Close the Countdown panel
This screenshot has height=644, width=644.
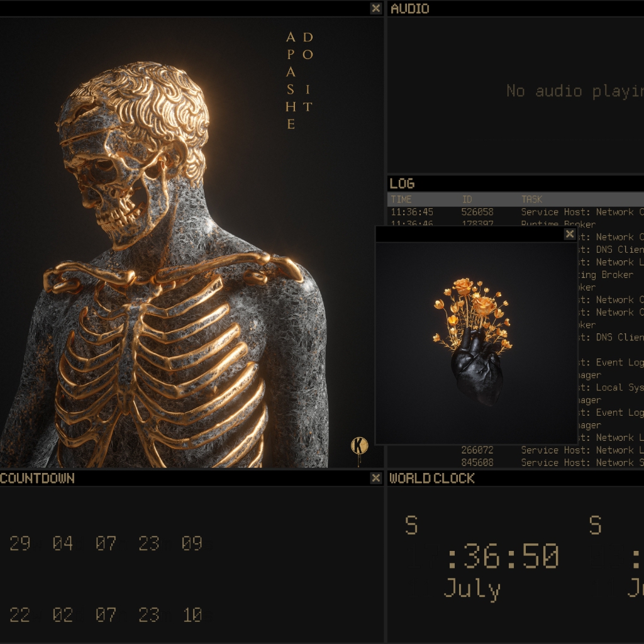point(375,478)
